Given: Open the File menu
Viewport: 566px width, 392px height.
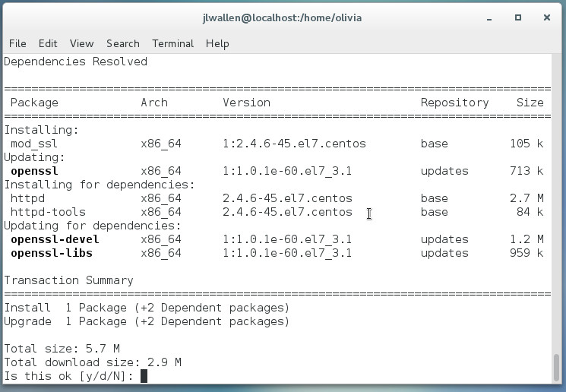Looking at the screenshot, I should coord(17,43).
